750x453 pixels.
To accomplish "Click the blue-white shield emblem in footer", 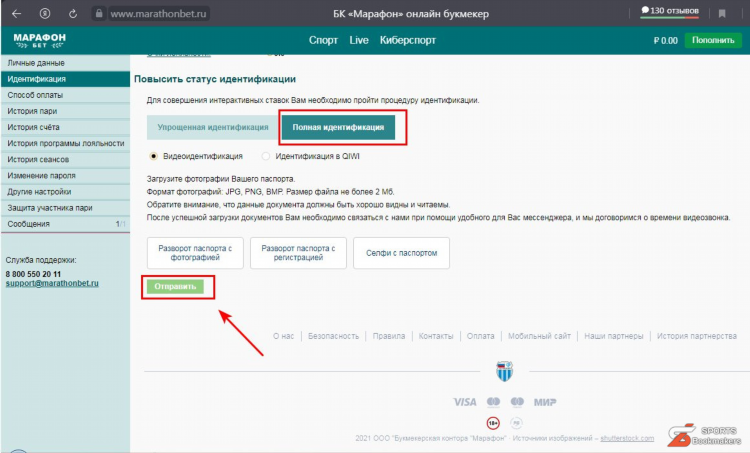I will [504, 371].
